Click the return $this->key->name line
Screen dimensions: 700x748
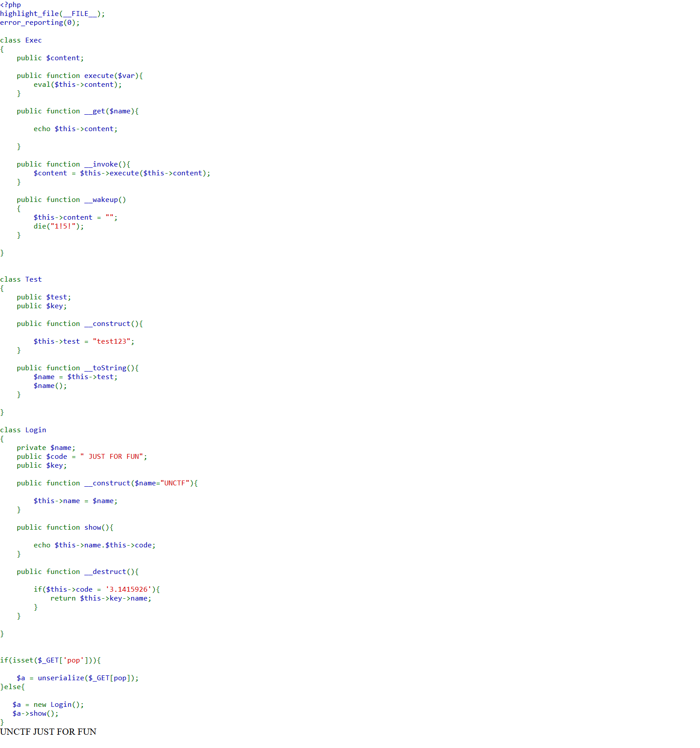pyautogui.click(x=101, y=598)
